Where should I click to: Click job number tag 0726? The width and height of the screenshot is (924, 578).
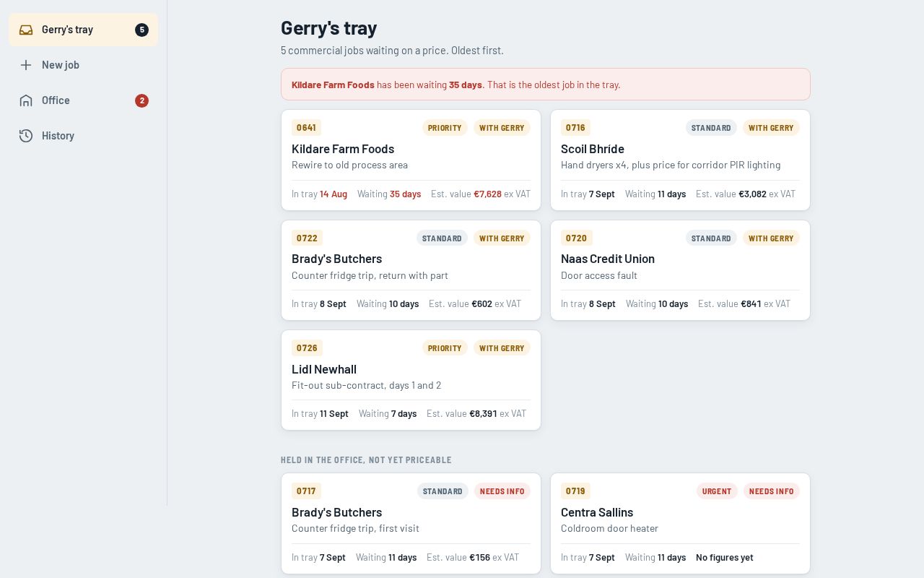click(x=307, y=348)
